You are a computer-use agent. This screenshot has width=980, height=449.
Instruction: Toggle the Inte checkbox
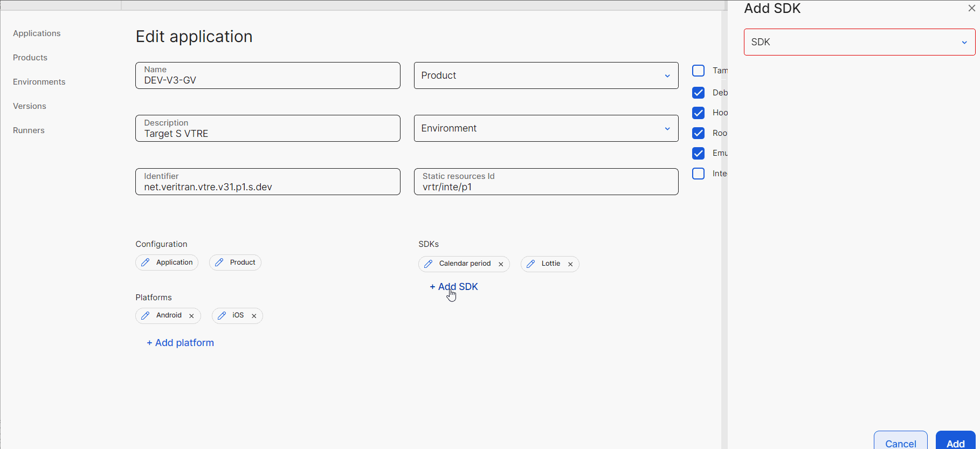click(x=698, y=174)
